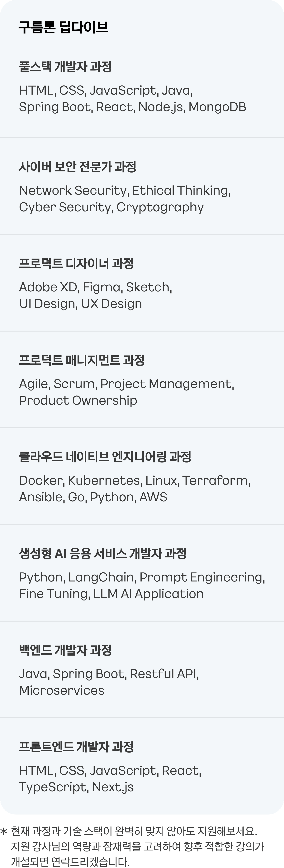This screenshot has height=868, width=284.
Task: Open 생성형 AI 응용 서비스 개발자 과정
Action: [103, 554]
